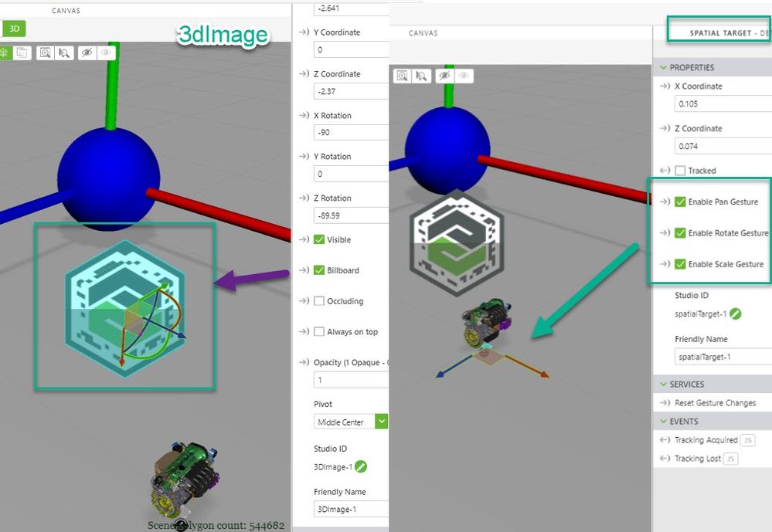Click the Z Coordinate field showing 0.074
Screen dimensions: 772x532
(x=723, y=146)
